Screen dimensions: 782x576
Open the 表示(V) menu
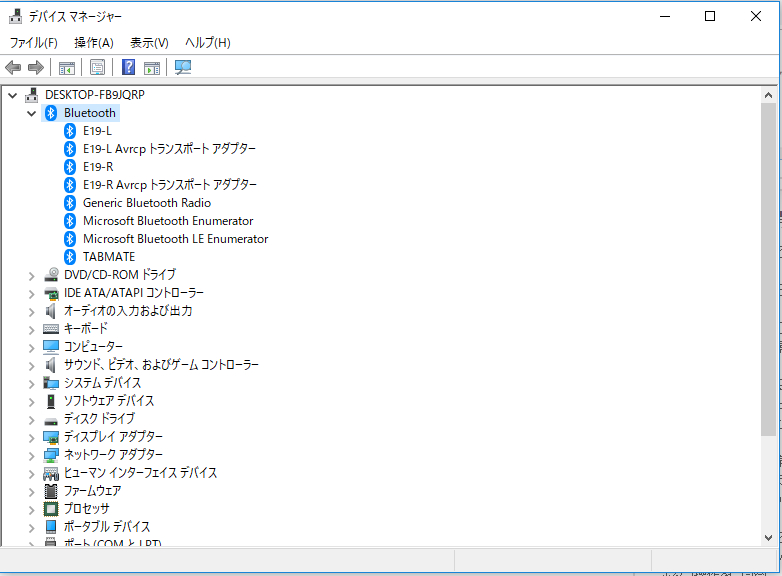pyautogui.click(x=149, y=43)
